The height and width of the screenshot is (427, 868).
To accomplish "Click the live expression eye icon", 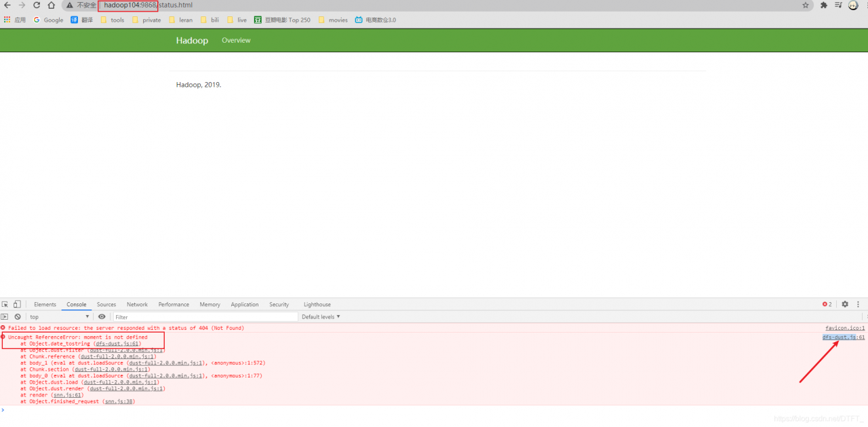I will click(102, 317).
